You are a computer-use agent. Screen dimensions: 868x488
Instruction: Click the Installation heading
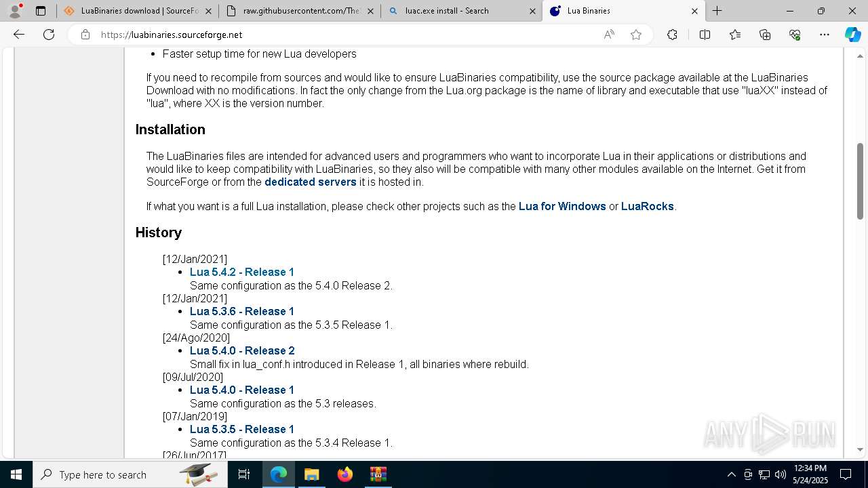[170, 129]
